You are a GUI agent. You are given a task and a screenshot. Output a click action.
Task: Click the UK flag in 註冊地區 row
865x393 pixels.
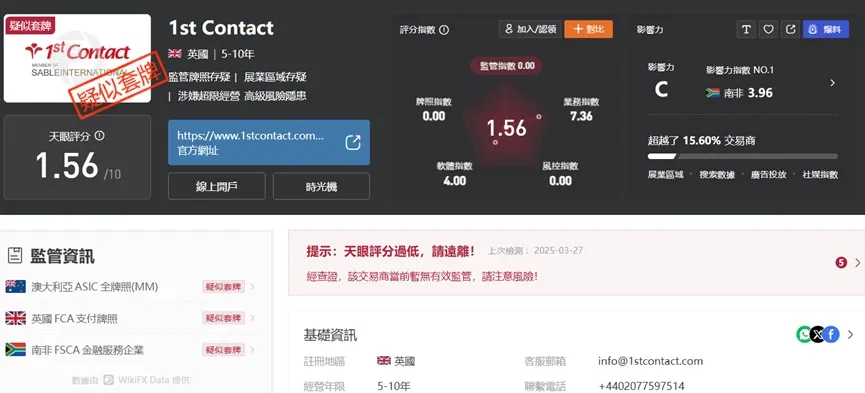383,361
